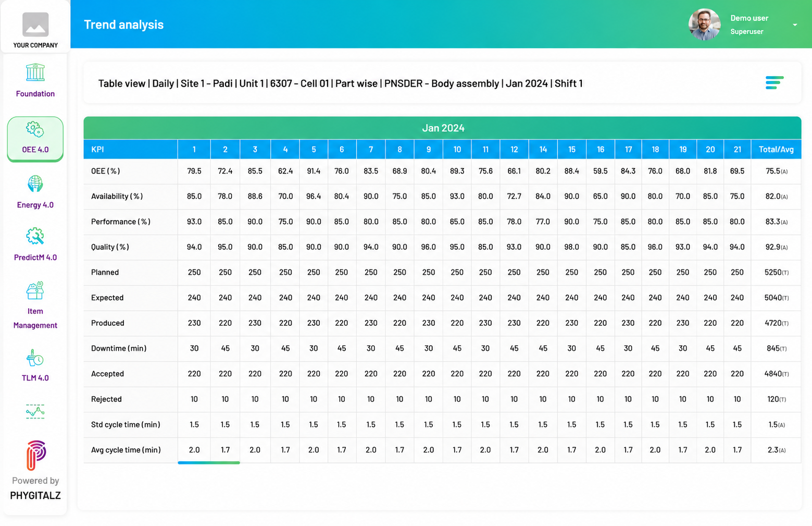Screen dimensions: 812x526
Task: Click the Phygitalz fingerprint logo
Action: (x=36, y=455)
